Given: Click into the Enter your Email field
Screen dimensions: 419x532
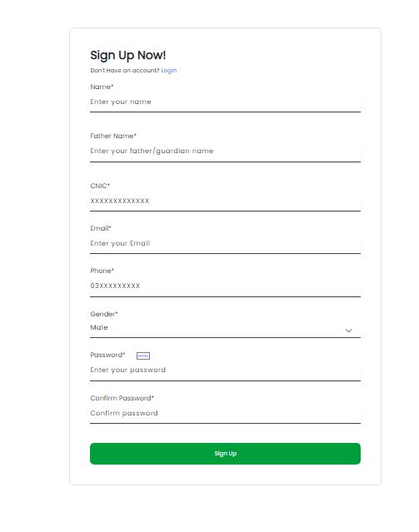Looking at the screenshot, I should click(225, 244).
